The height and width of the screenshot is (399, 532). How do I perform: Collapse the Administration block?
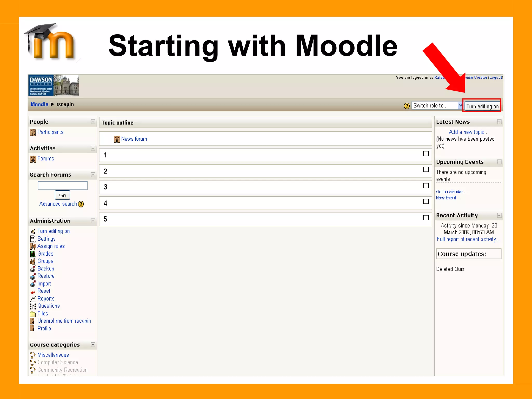pos(93,221)
